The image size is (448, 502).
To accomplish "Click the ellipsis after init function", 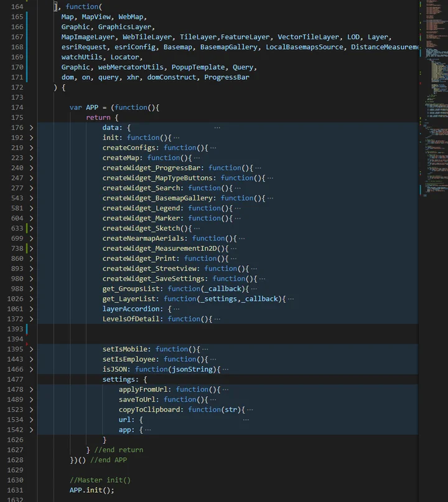I will coord(177,138).
